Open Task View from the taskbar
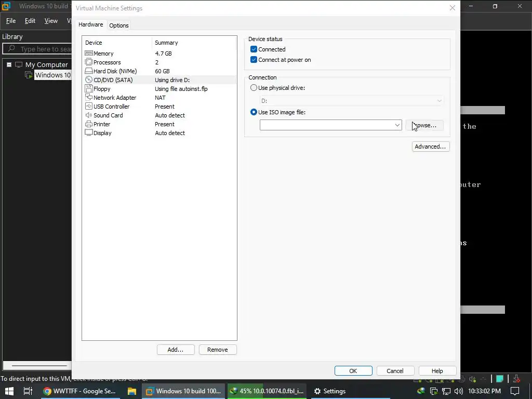 pos(28,391)
